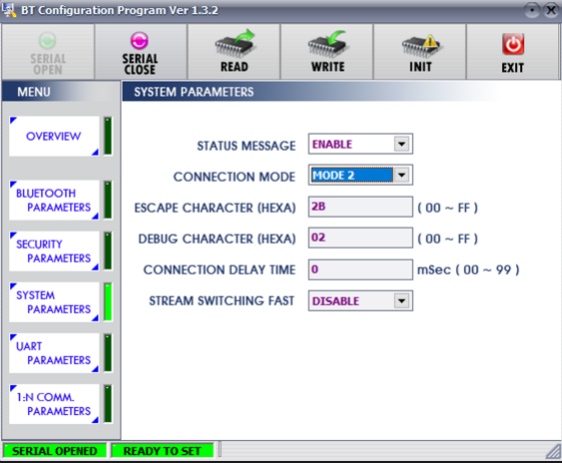
Task: Select SYSTEM PARAMETERS menu item
Action: pos(54,302)
